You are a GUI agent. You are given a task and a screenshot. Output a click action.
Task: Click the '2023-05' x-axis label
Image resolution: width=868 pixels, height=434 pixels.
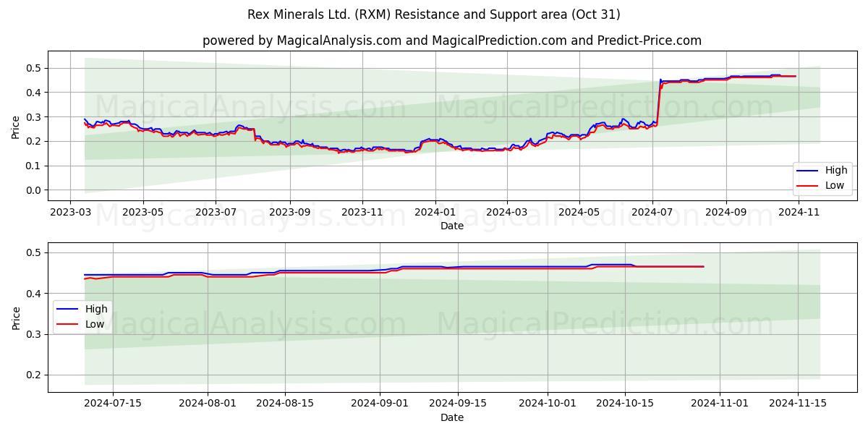(x=142, y=213)
